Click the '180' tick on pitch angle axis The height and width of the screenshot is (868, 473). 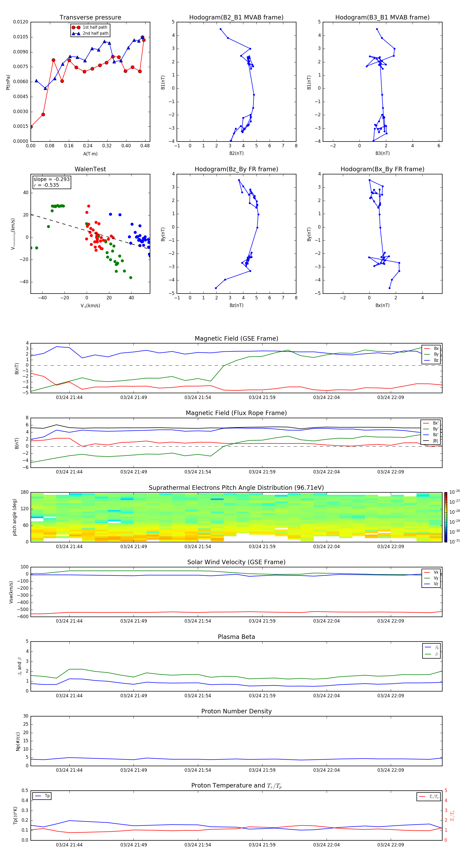tap(25, 492)
